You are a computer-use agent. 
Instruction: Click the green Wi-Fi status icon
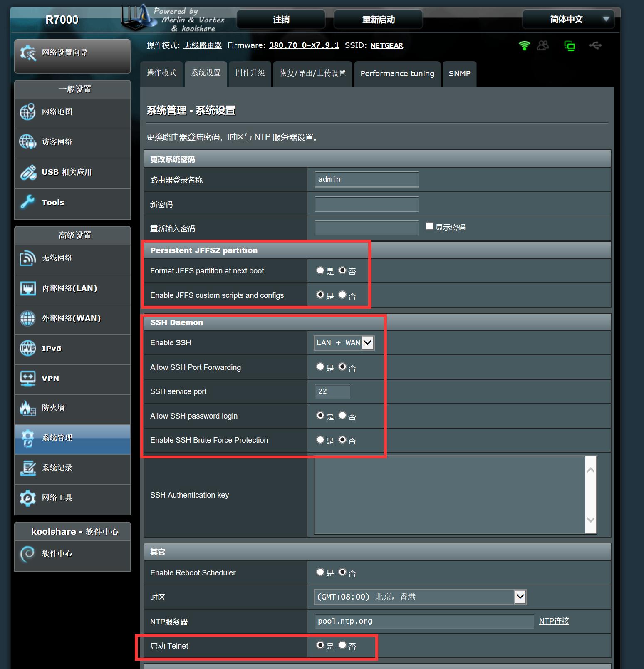click(525, 45)
